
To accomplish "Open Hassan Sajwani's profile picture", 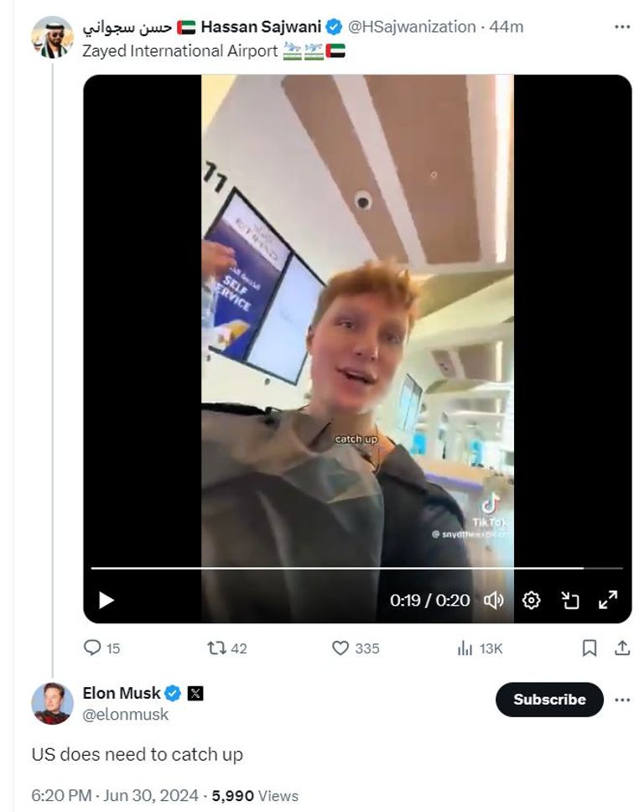I will (x=52, y=37).
